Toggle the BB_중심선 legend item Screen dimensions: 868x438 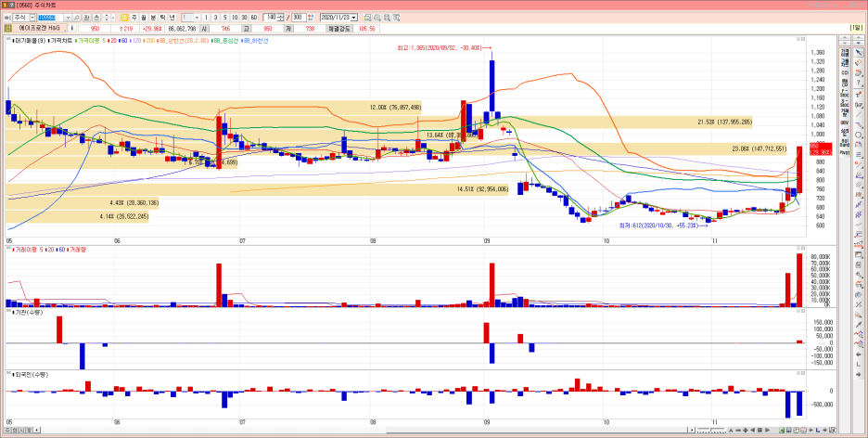point(224,41)
